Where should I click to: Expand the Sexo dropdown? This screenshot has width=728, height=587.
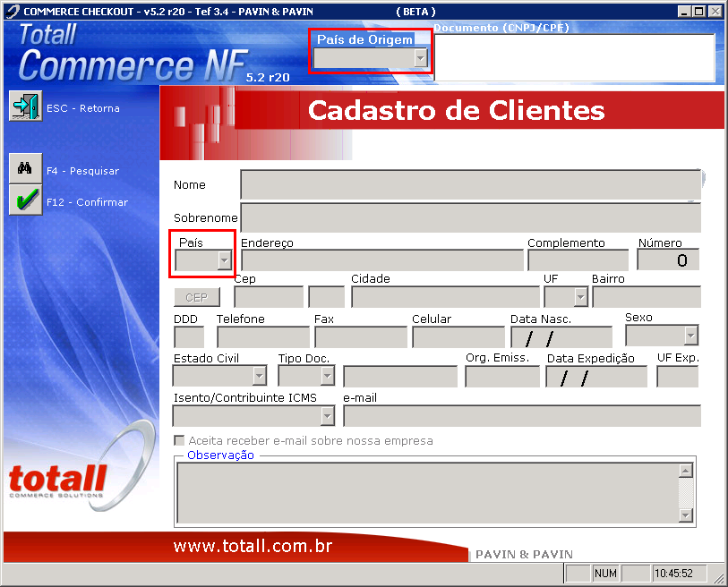point(691,336)
